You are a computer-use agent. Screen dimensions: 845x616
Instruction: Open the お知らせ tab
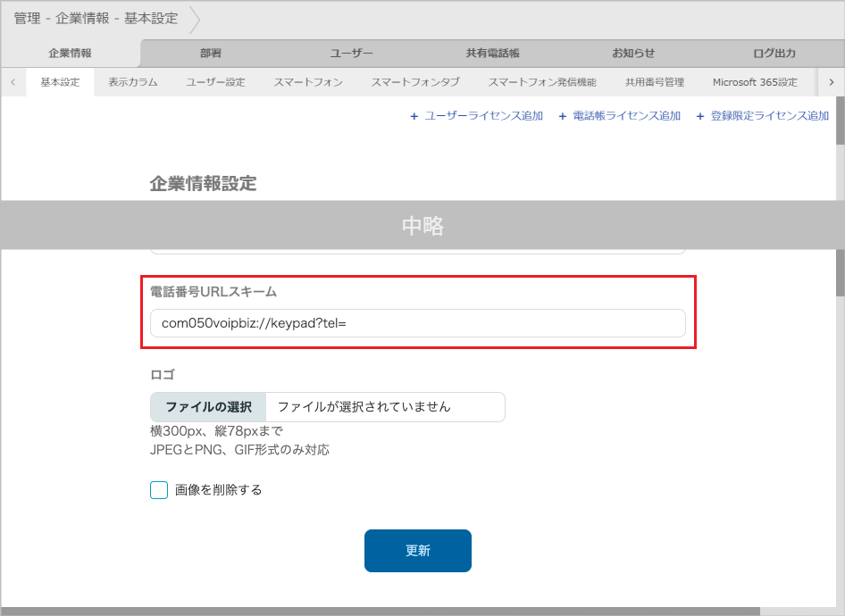coord(632,53)
